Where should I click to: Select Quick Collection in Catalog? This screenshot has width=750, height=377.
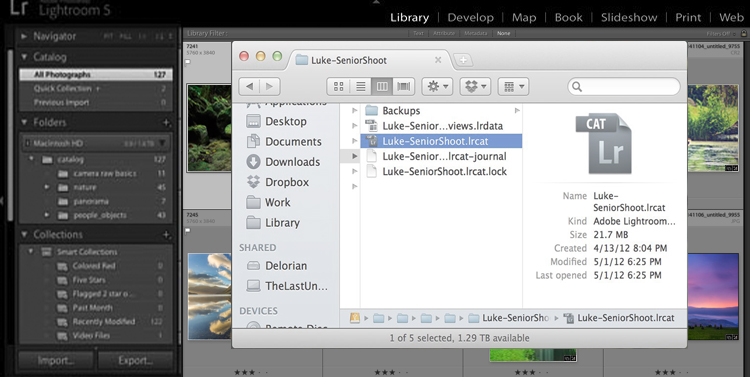pyautogui.click(x=96, y=89)
